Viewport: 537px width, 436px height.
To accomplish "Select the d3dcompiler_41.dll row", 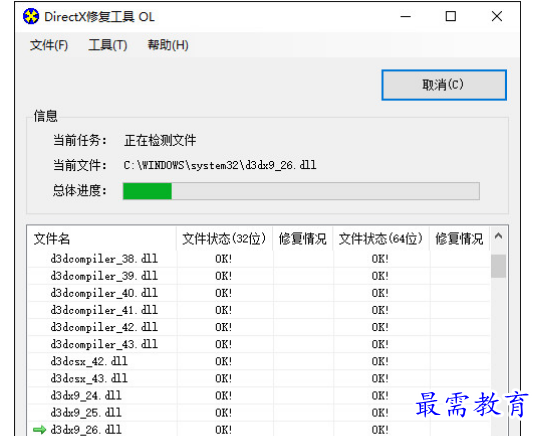I will click(259, 310).
